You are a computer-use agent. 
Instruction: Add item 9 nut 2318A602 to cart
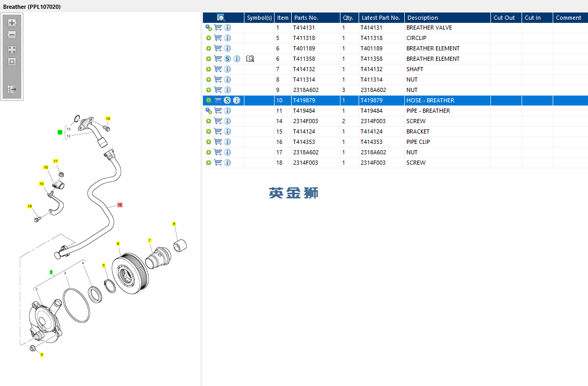pos(218,90)
